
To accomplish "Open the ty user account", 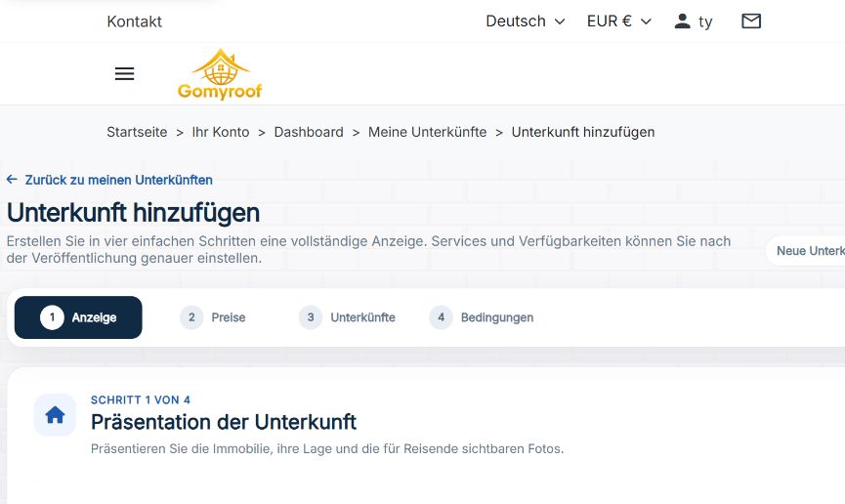I will point(694,21).
